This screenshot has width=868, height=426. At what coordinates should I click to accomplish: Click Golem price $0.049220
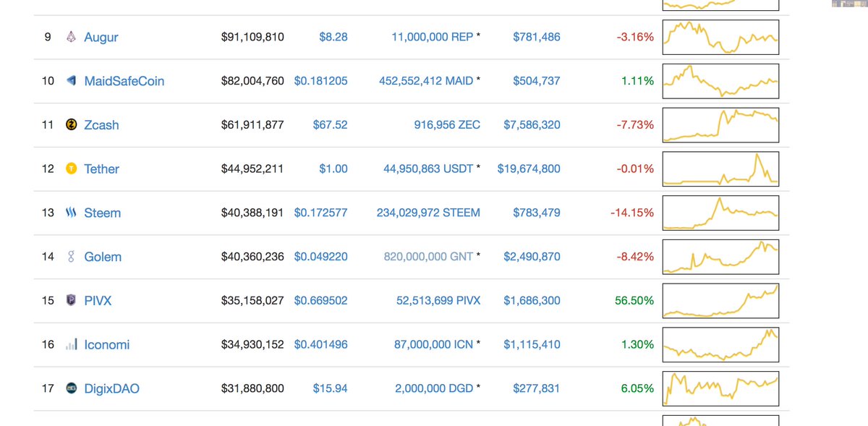tap(320, 257)
